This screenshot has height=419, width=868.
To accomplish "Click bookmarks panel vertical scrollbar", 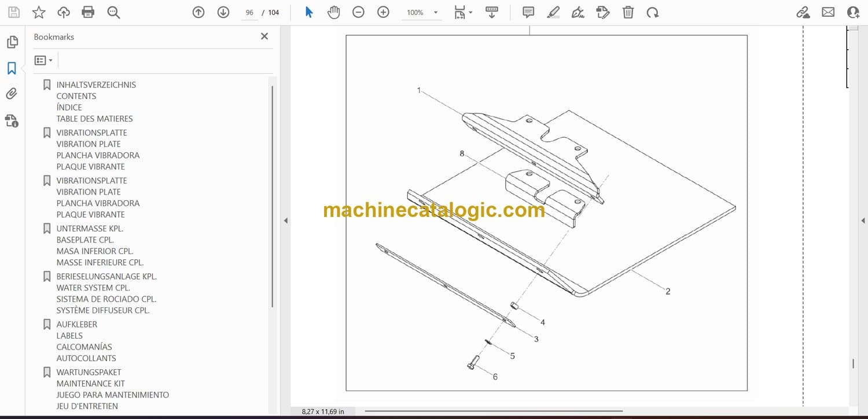I will point(273,197).
